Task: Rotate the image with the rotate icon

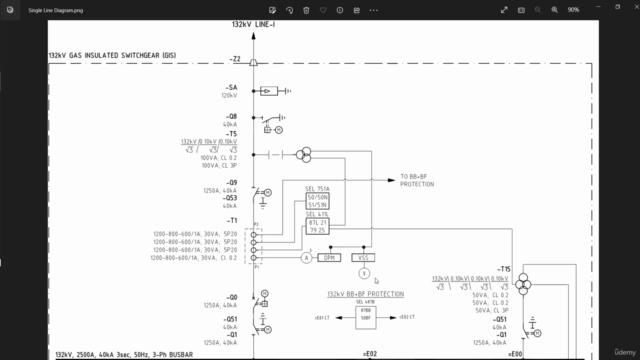Action: click(x=289, y=10)
